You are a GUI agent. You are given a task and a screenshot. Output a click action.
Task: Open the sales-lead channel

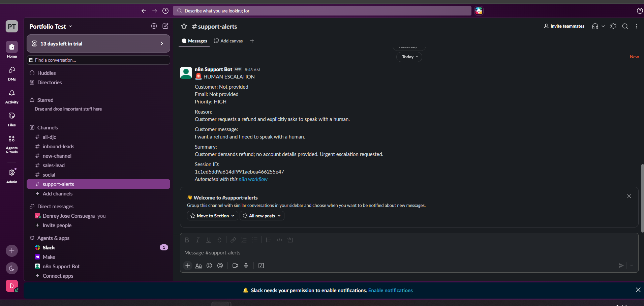(x=98, y=165)
